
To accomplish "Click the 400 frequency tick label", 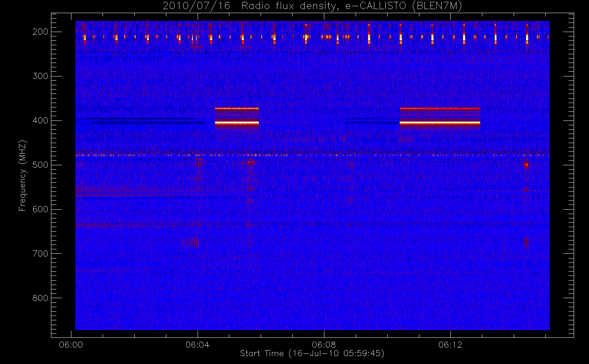I will tap(40, 120).
